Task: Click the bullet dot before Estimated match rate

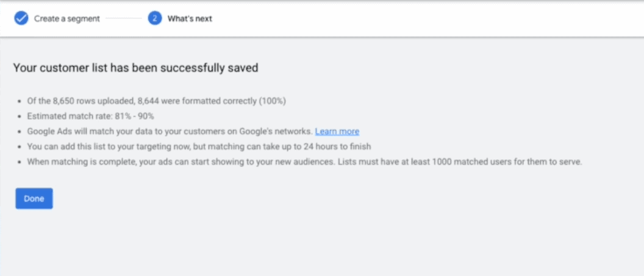Action: (18, 117)
